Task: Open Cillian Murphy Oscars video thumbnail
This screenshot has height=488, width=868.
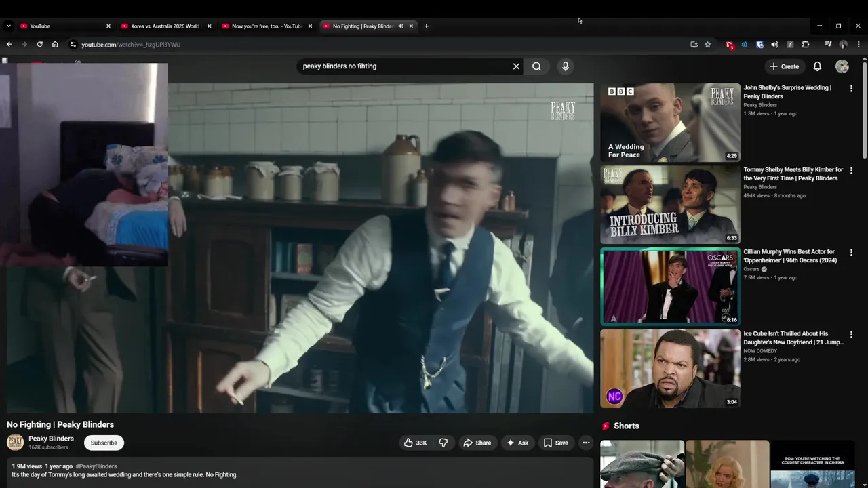Action: [x=670, y=287]
